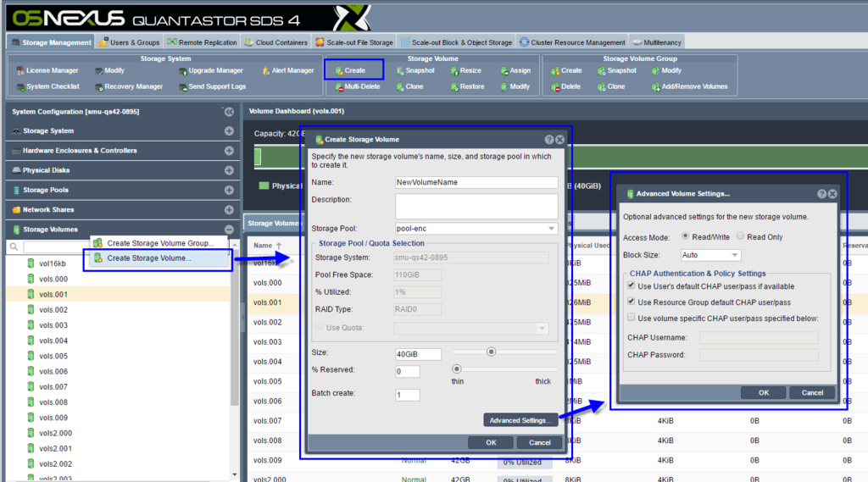Click Storage Volume Snapshot button
The width and height of the screenshot is (868, 482).
(415, 71)
